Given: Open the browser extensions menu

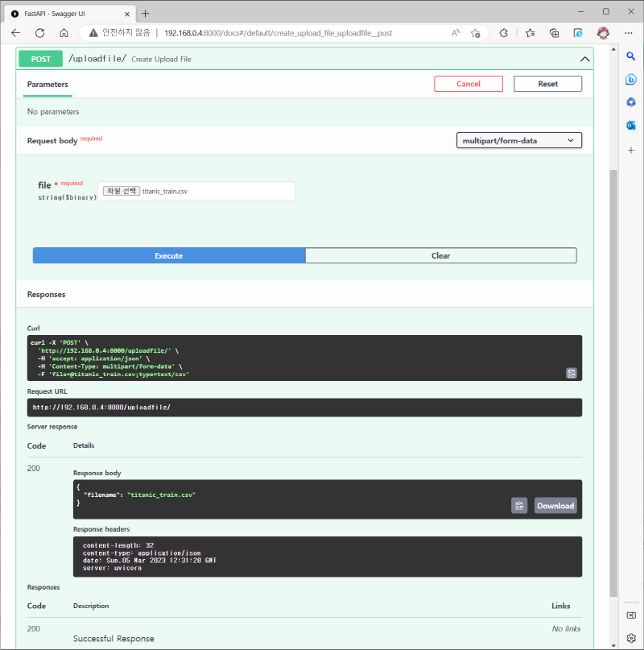Looking at the screenshot, I should point(503,33).
